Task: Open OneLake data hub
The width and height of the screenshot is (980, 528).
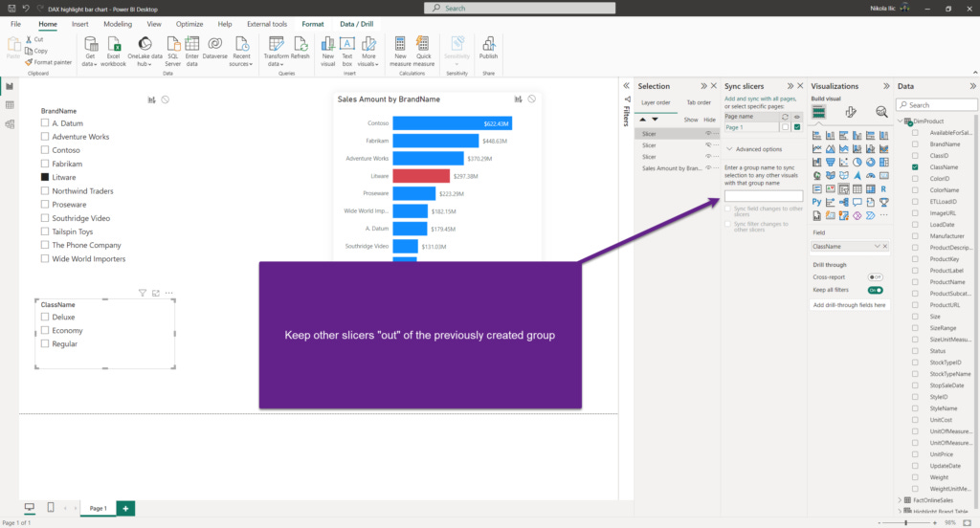Action: (x=145, y=52)
